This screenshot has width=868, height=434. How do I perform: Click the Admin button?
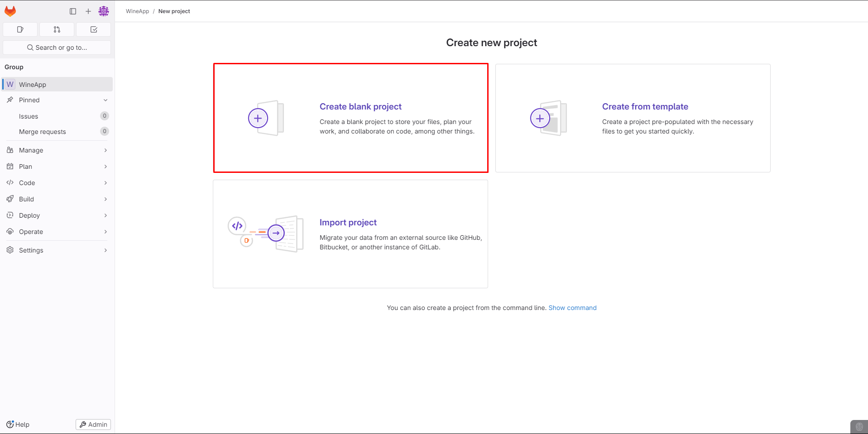[x=93, y=424]
